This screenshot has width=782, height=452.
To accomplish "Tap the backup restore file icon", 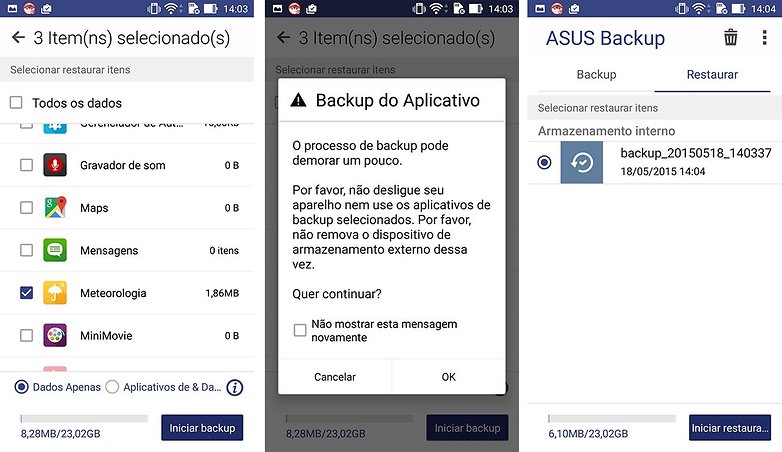I will 582,162.
